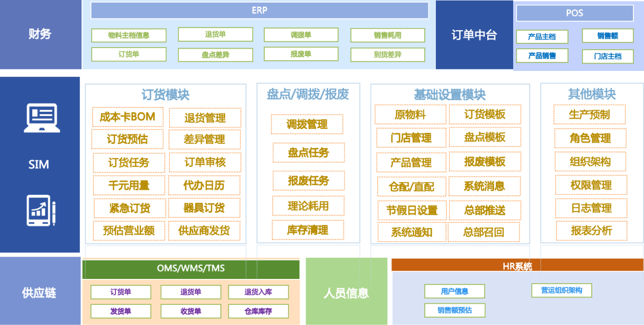
Task: Select the 盘点任务 box
Action: [x=309, y=152]
